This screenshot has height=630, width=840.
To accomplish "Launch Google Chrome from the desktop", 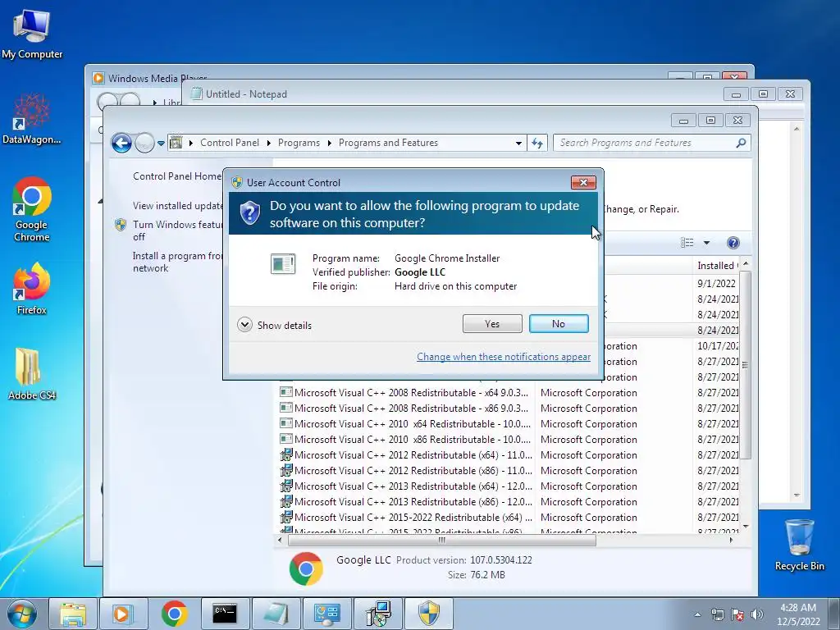I will tap(32, 209).
